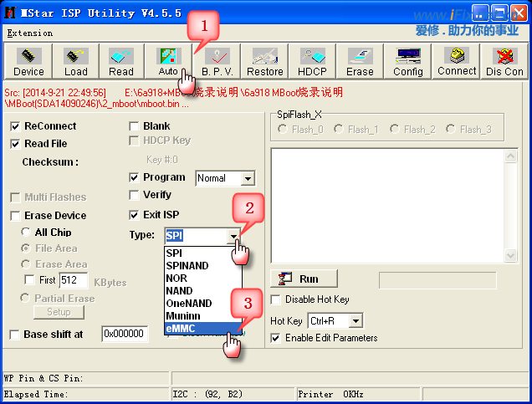Click the Connect toolbar icon

[456, 61]
